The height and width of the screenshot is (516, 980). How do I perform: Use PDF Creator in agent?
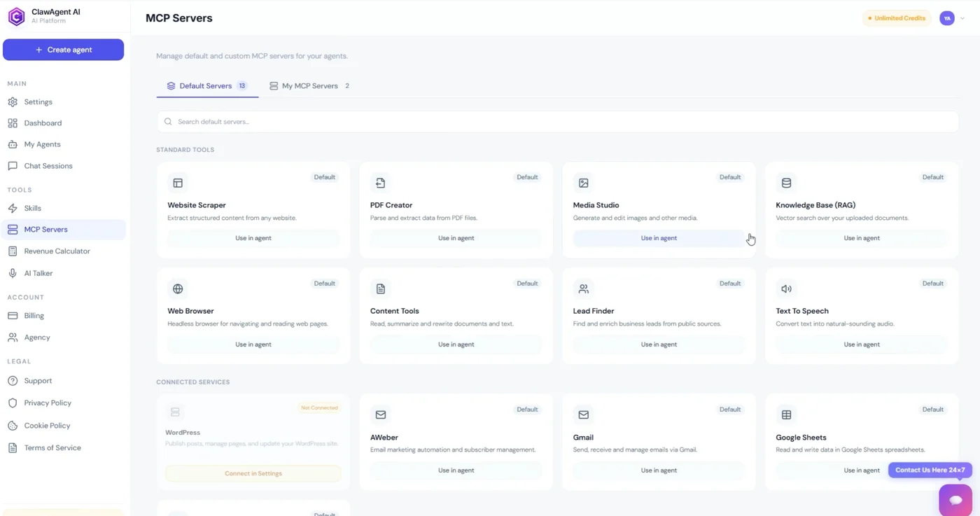click(456, 238)
